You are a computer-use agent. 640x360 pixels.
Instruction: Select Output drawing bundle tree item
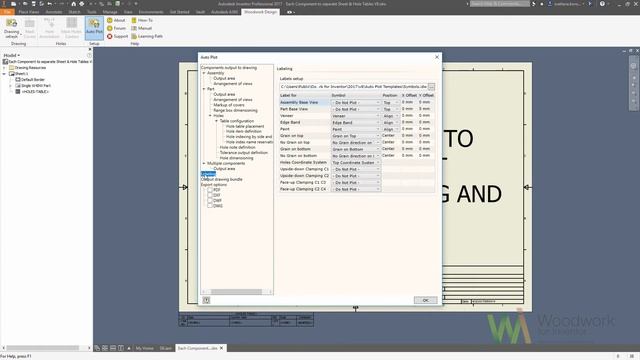coord(222,179)
